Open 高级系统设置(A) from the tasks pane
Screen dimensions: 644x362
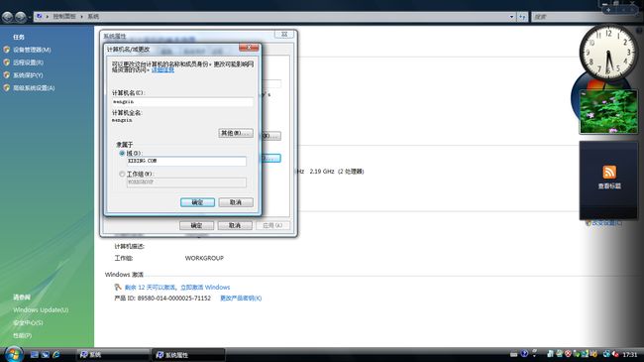[x=34, y=88]
